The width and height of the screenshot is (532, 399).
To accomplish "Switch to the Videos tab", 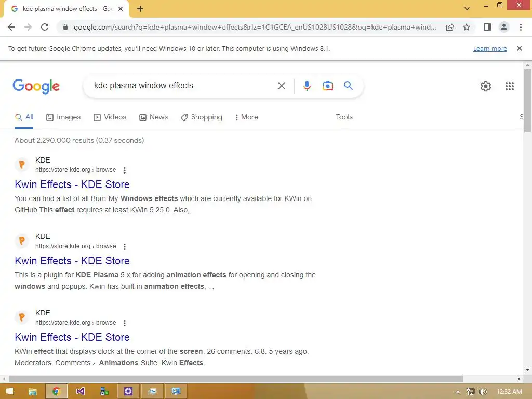I will [x=110, y=117].
